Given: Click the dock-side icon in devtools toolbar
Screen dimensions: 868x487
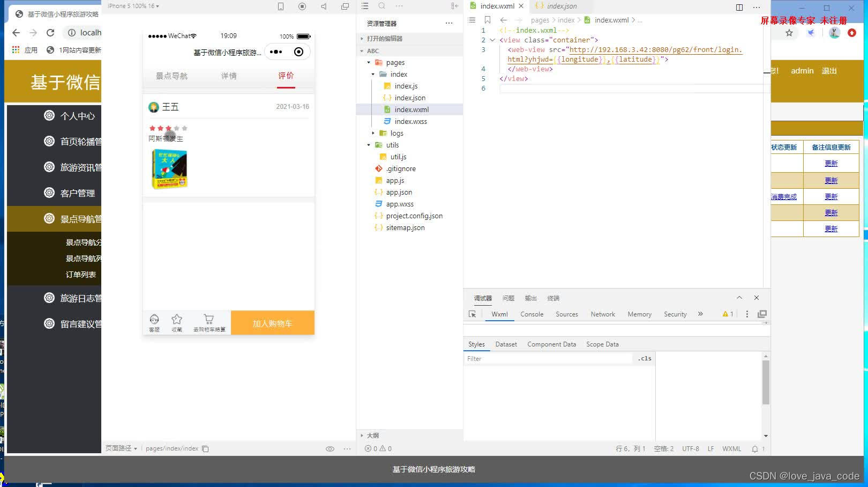Looking at the screenshot, I should (762, 314).
